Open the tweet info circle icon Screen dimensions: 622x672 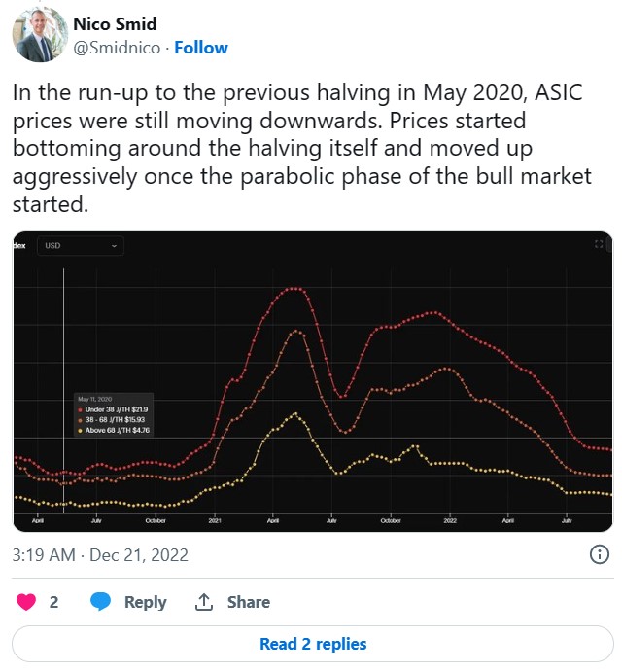click(599, 554)
